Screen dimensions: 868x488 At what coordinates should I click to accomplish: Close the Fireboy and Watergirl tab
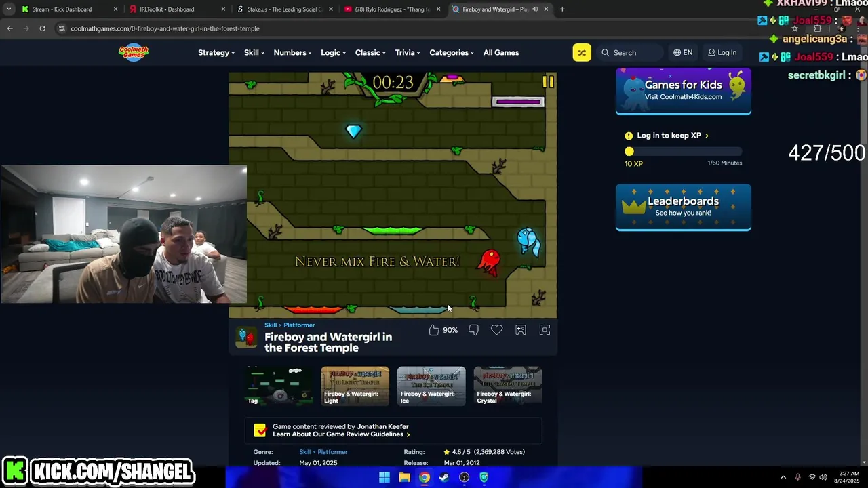click(x=546, y=9)
